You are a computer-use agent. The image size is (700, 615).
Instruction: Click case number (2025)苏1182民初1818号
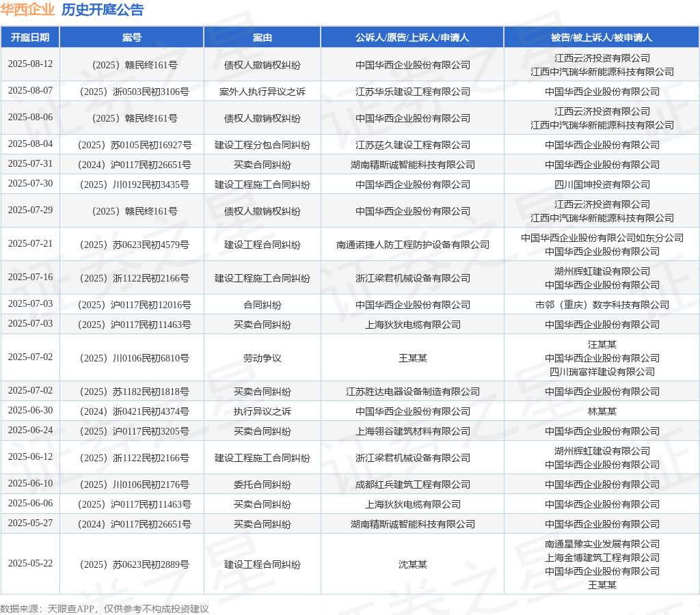click(x=135, y=392)
